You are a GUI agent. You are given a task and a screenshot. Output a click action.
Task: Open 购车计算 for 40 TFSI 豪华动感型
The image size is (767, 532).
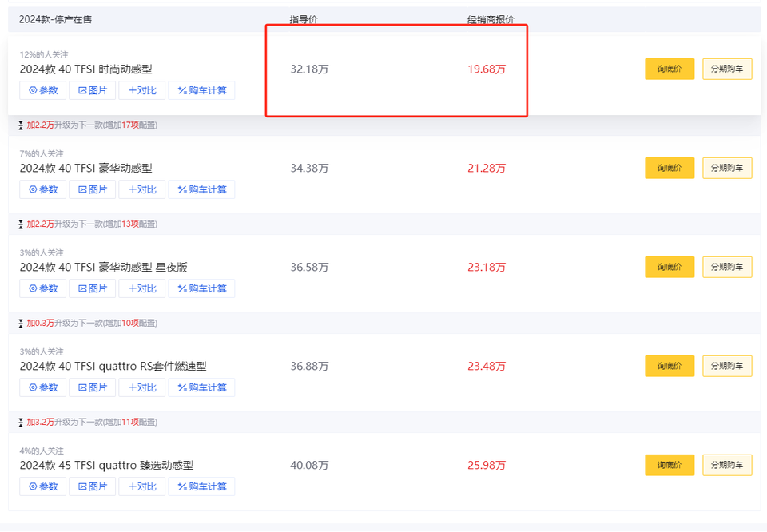201,189
